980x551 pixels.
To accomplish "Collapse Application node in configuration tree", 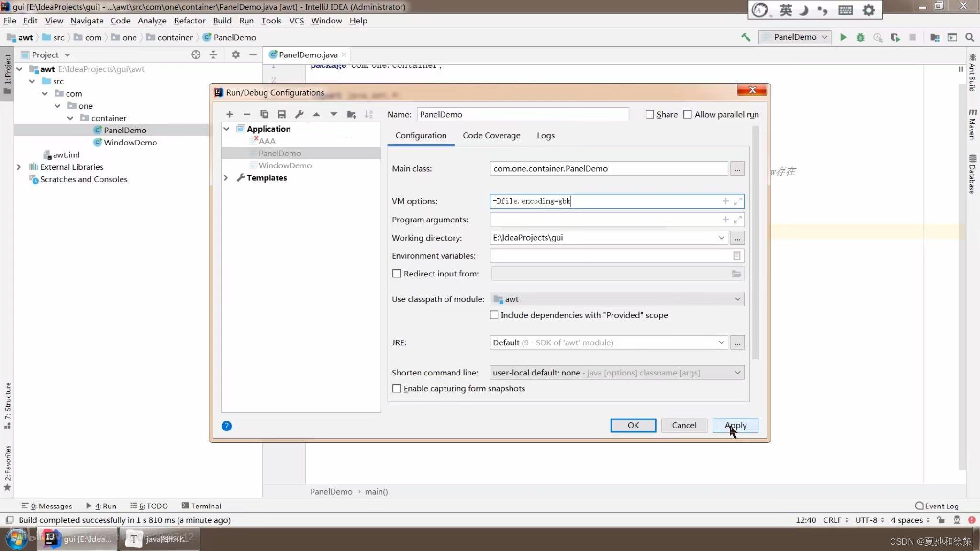I will coord(227,129).
